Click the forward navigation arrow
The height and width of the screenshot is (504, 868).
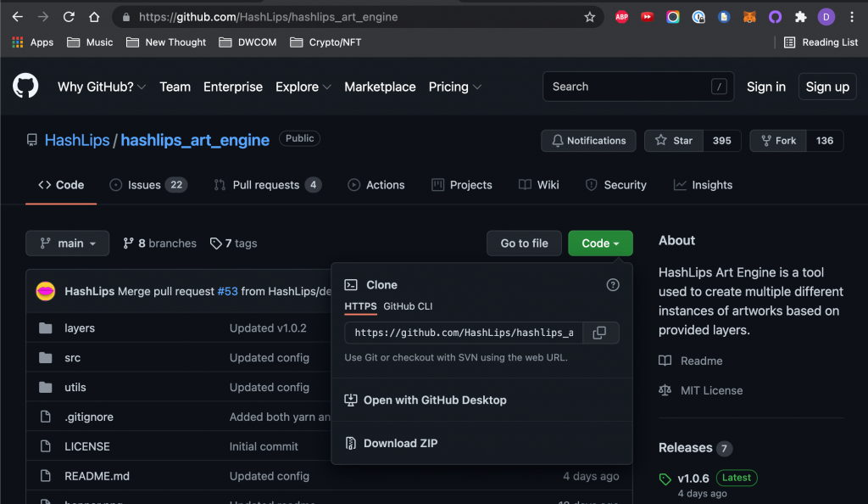pos(43,17)
